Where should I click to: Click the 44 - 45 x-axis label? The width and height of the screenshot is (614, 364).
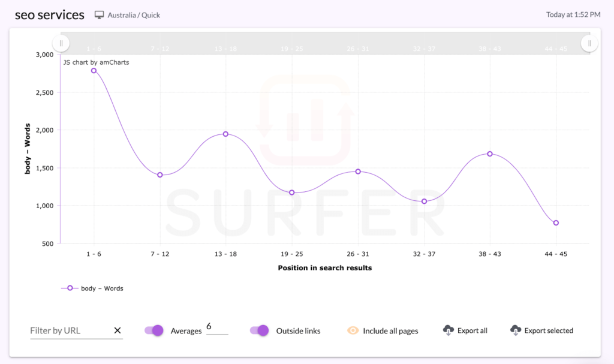pyautogui.click(x=556, y=254)
